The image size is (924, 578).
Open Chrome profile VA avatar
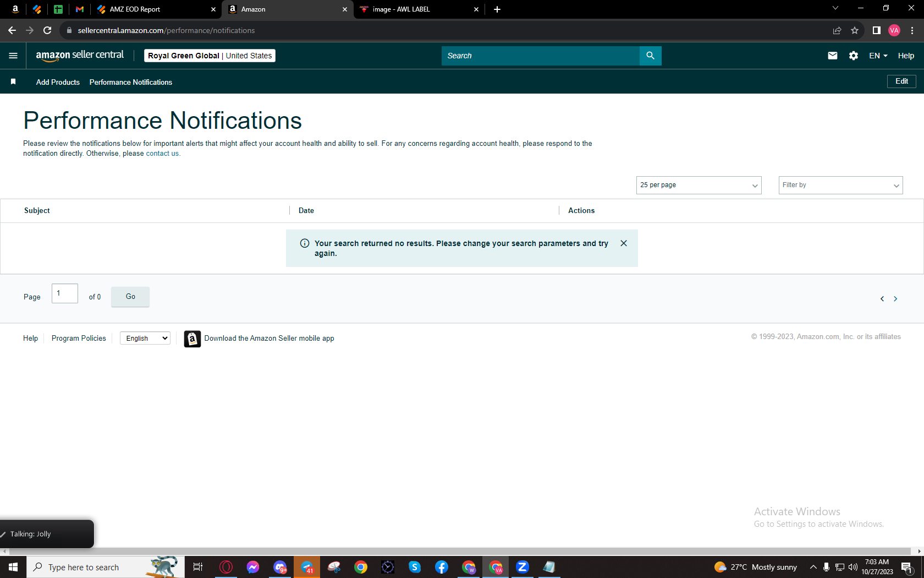[894, 30]
